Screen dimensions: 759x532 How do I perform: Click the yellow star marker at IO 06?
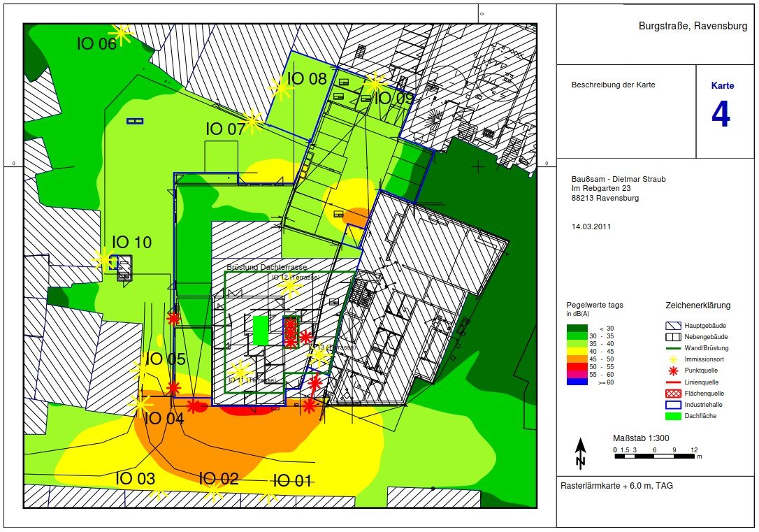[x=122, y=33]
